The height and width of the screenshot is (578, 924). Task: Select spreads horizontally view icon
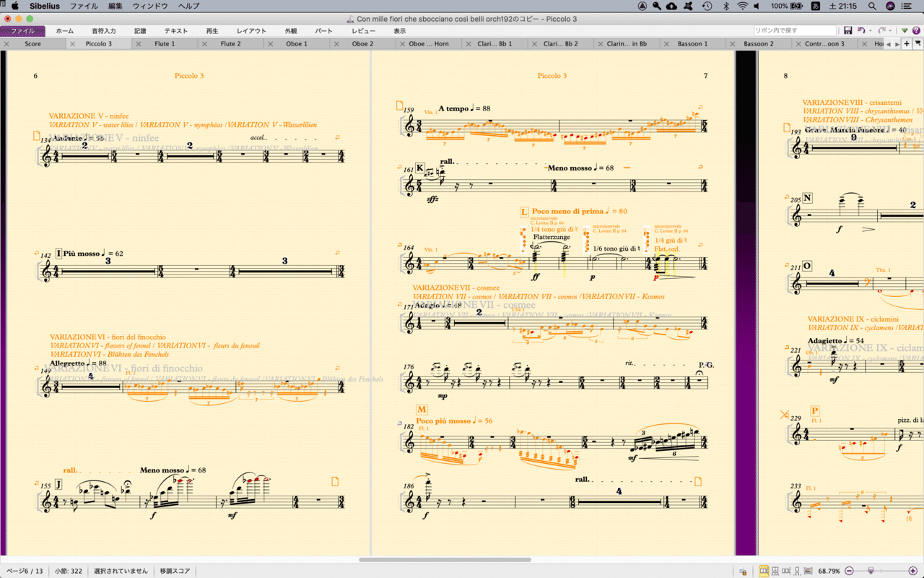click(764, 571)
